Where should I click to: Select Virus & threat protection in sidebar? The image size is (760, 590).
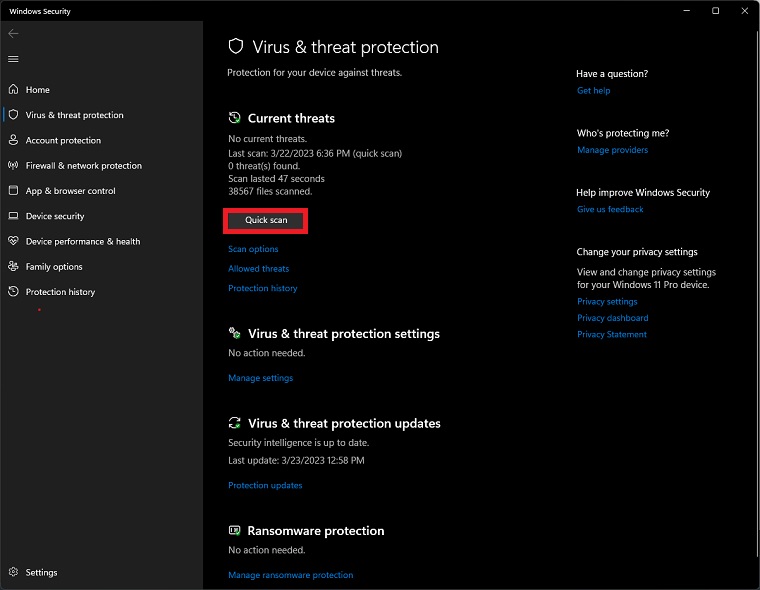[x=74, y=115]
